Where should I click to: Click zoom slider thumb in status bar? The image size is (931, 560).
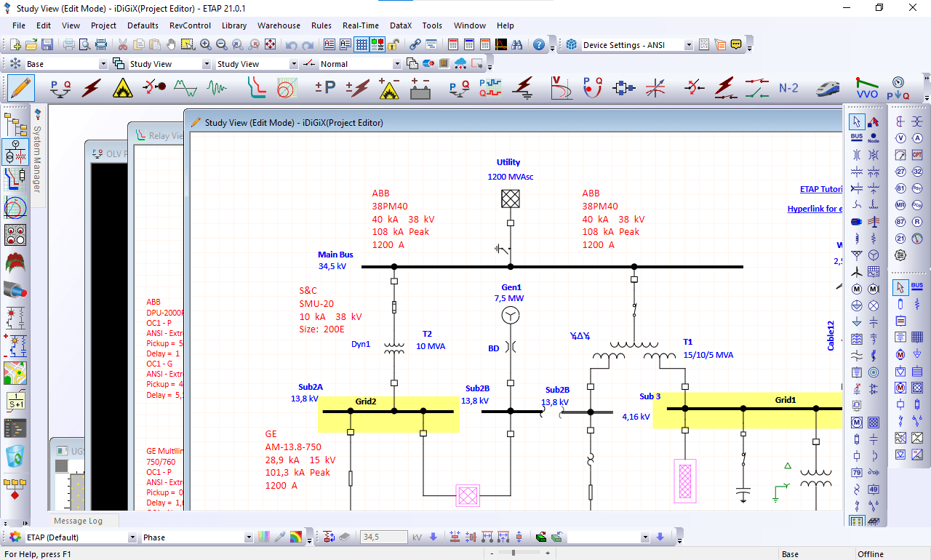[x=515, y=553]
